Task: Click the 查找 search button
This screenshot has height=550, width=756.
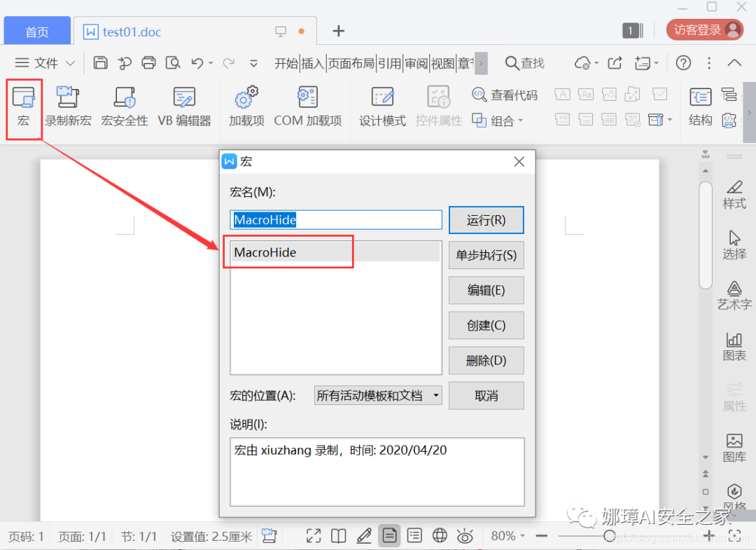Action: click(524, 63)
